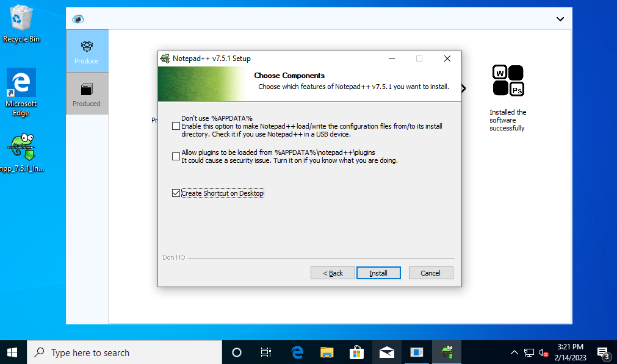Viewport: 617px width, 364px height.
Task: Click 'Installed the software successfully' text
Action: pyautogui.click(x=508, y=120)
